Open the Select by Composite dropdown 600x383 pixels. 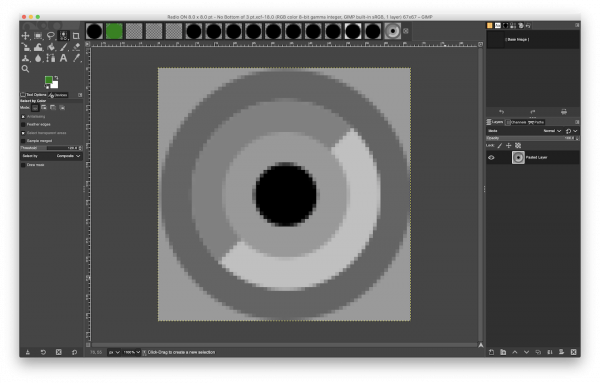pyautogui.click(x=51, y=156)
